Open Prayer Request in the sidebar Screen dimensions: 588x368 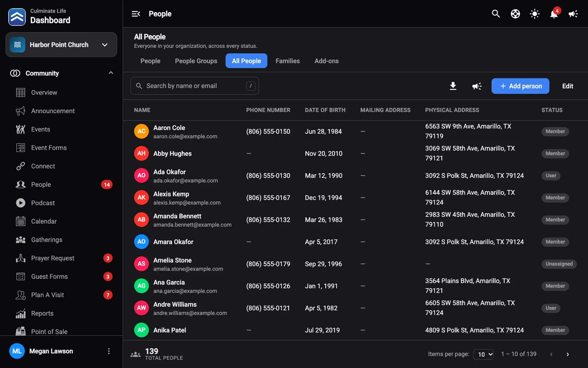click(61, 258)
